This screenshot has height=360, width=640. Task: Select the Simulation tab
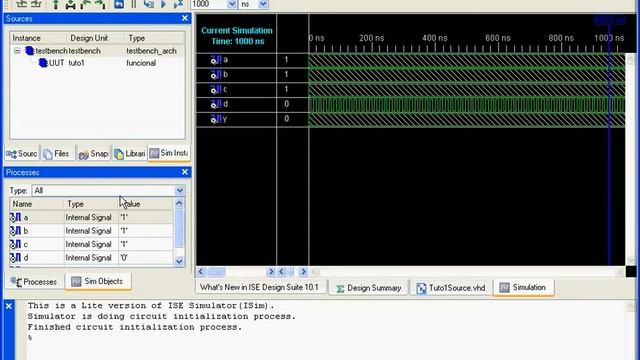pos(523,287)
